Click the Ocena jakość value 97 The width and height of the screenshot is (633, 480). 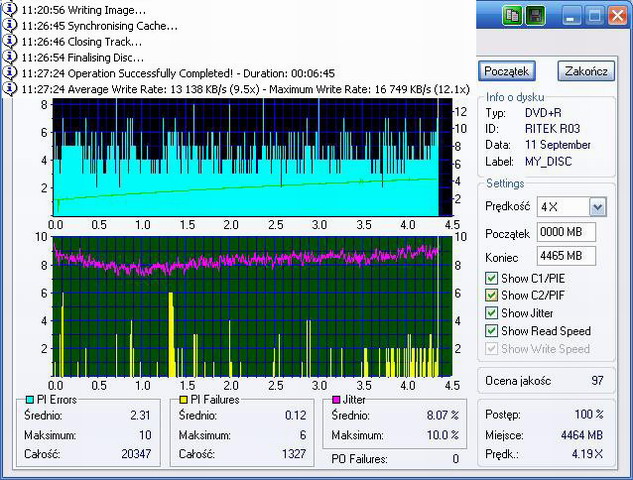pos(597,381)
